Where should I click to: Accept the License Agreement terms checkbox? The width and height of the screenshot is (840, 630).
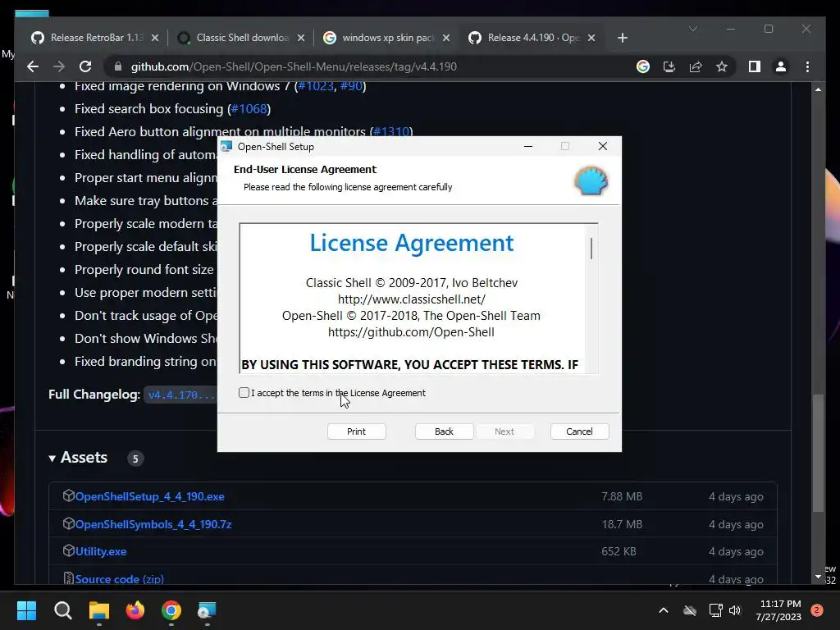(x=244, y=393)
